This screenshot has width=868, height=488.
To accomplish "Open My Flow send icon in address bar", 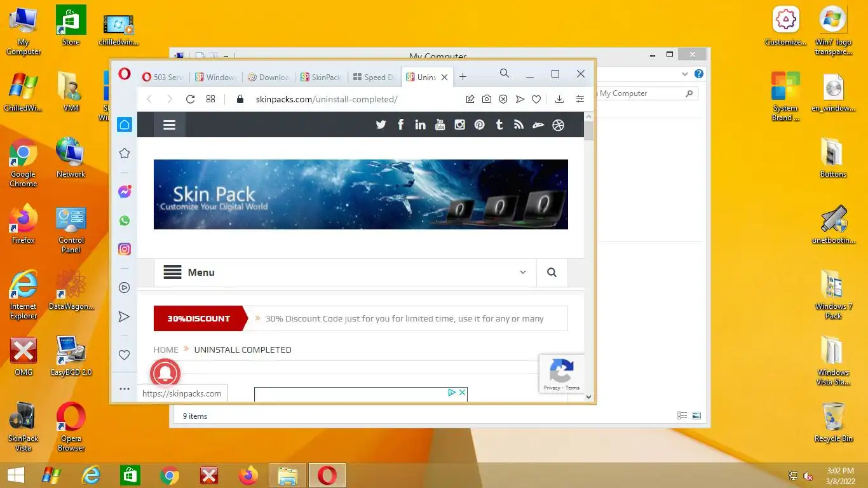I will (x=520, y=99).
